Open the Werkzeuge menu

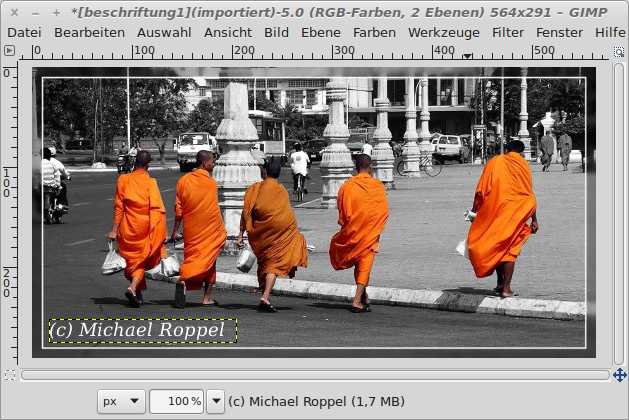pos(443,32)
